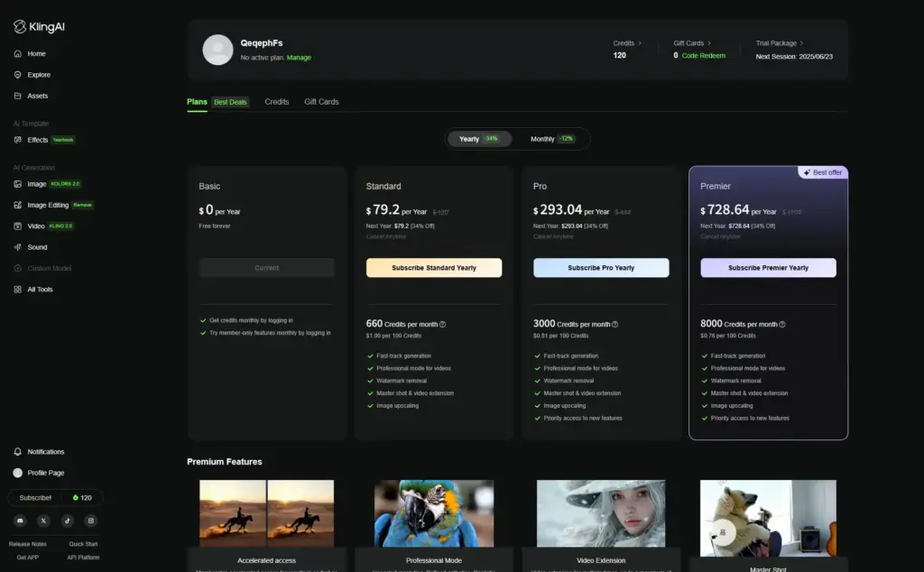Click the Subscribe button in sidebar
This screenshot has height=572, width=924.
35,498
